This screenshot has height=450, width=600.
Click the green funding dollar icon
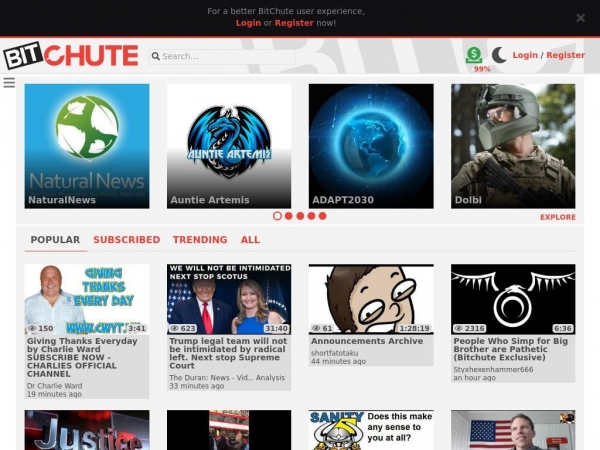474,55
